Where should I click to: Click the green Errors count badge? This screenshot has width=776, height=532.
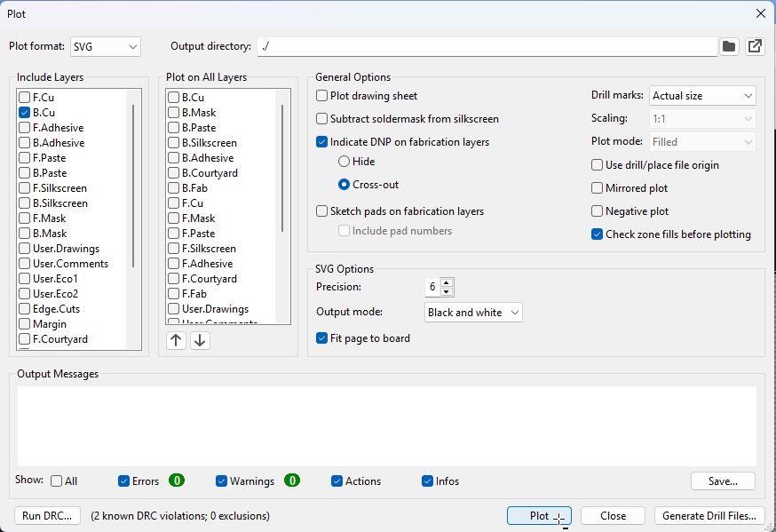(x=177, y=480)
